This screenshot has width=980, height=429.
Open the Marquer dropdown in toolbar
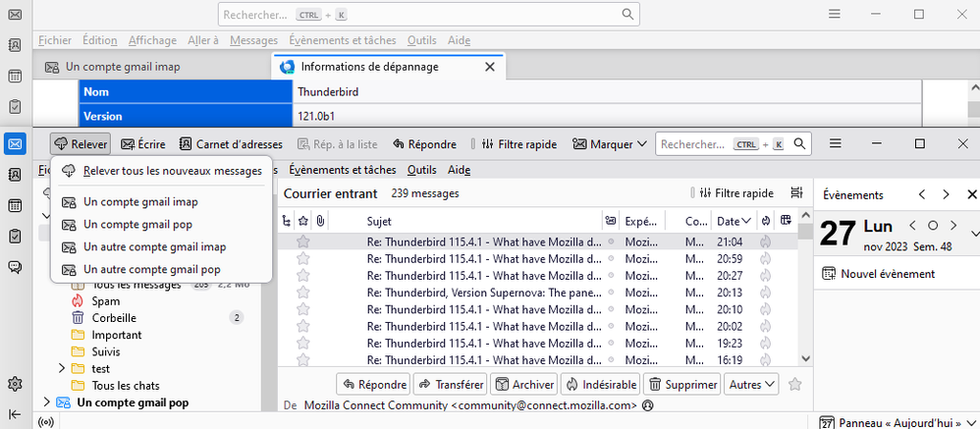[x=610, y=144]
